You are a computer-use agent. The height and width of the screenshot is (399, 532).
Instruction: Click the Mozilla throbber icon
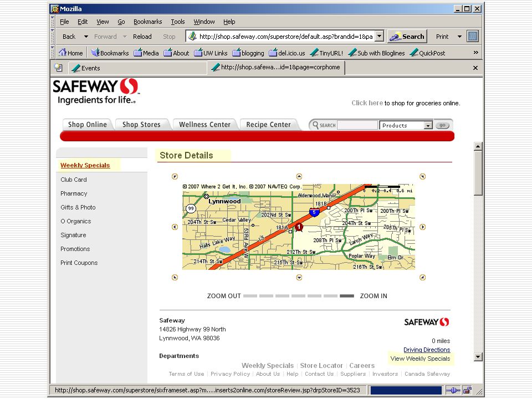pyautogui.click(x=473, y=37)
